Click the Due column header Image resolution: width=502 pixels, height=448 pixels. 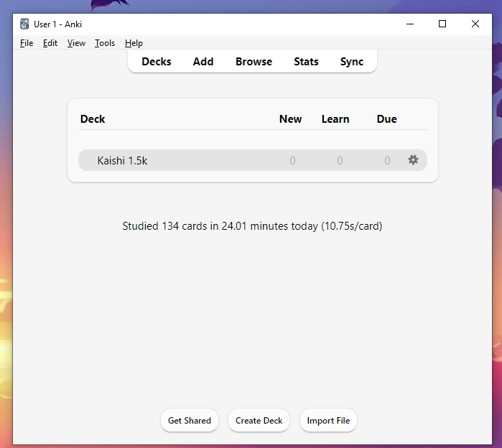click(x=387, y=119)
